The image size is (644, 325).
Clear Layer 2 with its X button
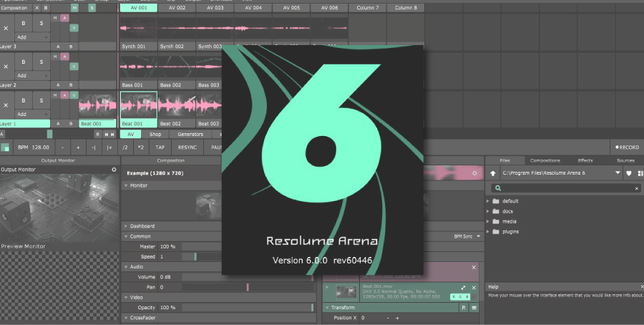(x=6, y=67)
